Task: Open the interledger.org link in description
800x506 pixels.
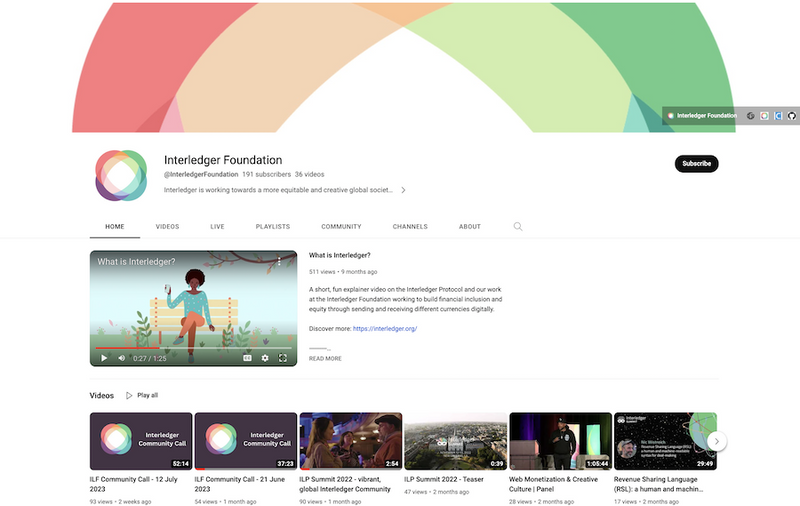Action: (384, 328)
